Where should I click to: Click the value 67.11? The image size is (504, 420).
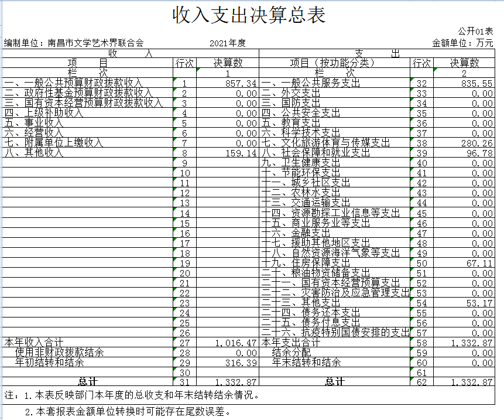[479, 264]
